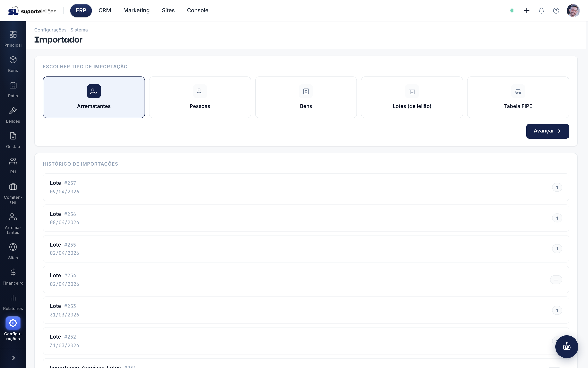This screenshot has width=588, height=368.
Task: Expand the sidebar with double chevron
Action: [x=14, y=358]
